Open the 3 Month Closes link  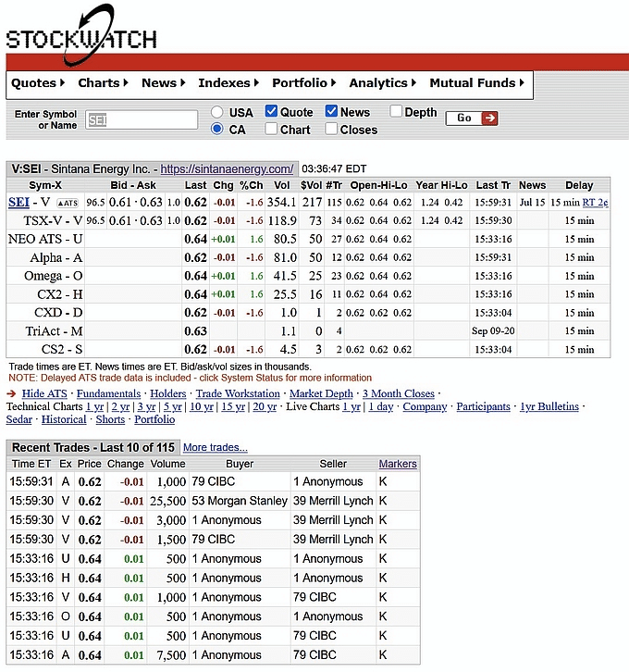[x=398, y=393]
